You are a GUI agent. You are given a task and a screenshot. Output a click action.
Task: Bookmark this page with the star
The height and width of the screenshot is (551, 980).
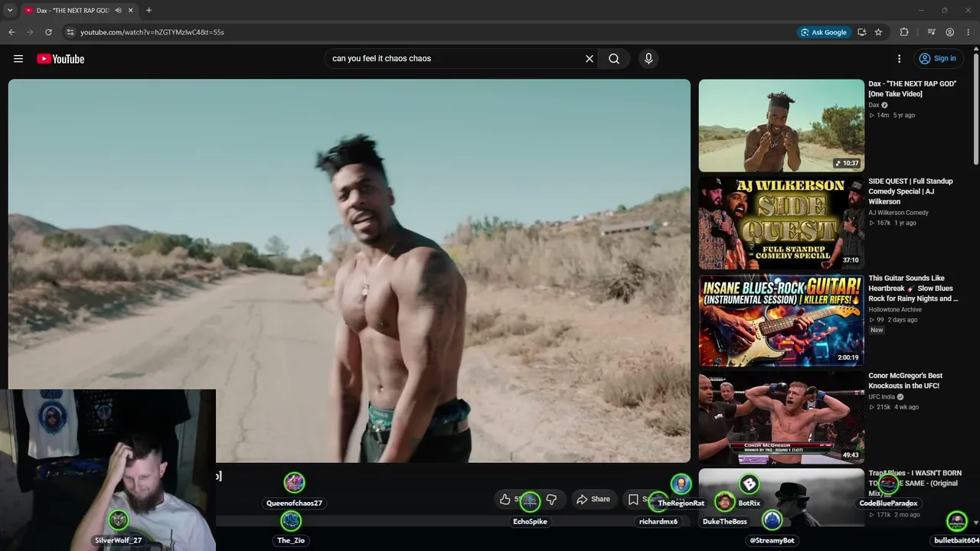point(878,32)
